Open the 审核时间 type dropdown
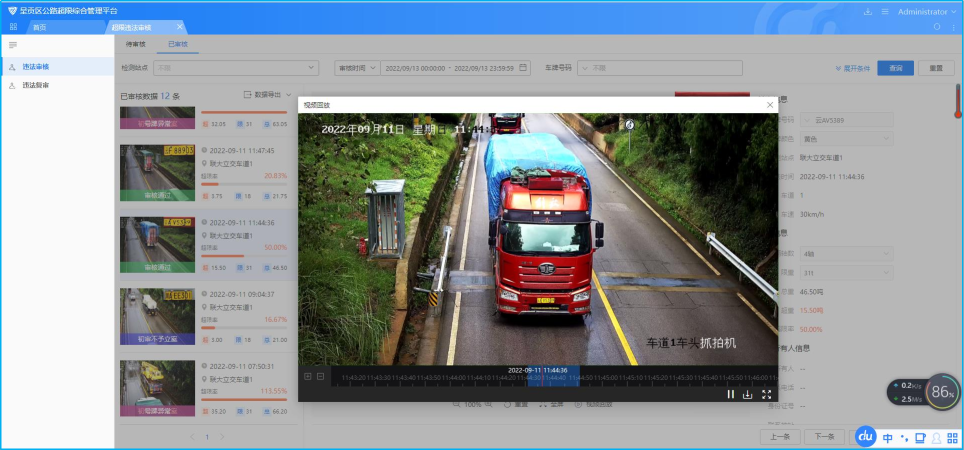The height and width of the screenshot is (450, 964). [x=356, y=68]
